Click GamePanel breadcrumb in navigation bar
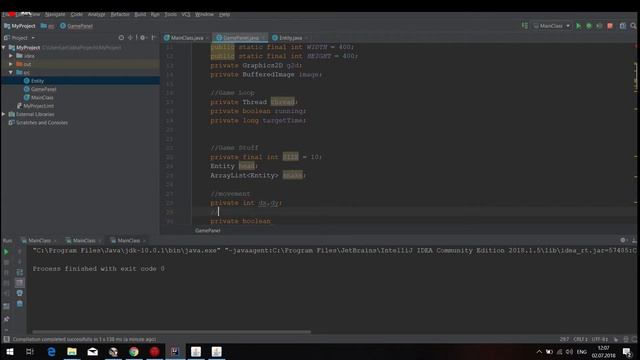The height and width of the screenshot is (360, 640). [76, 26]
